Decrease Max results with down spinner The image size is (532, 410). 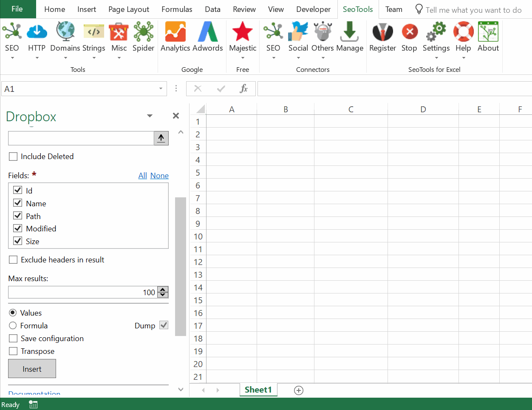click(163, 295)
